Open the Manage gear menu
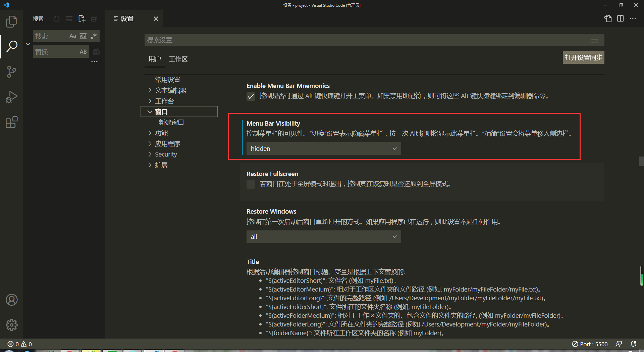Viewport: 644px width, 352px height. point(11,325)
